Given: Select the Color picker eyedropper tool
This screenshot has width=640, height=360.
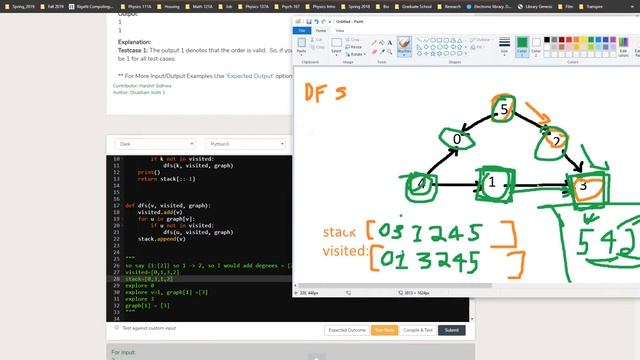Looking at the screenshot, I should pos(382,52).
